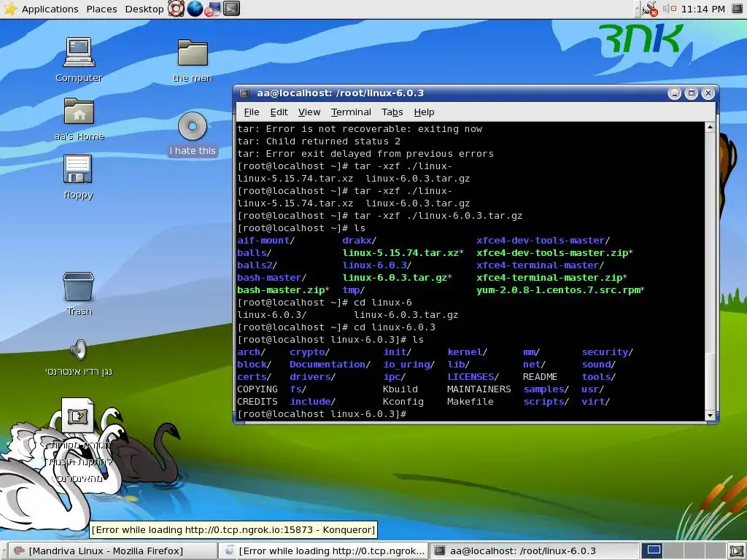Click 'yum-2.0.8-1.centos.7.src.rpm*' text
Viewport: 747px width, 560px height.
point(560,290)
